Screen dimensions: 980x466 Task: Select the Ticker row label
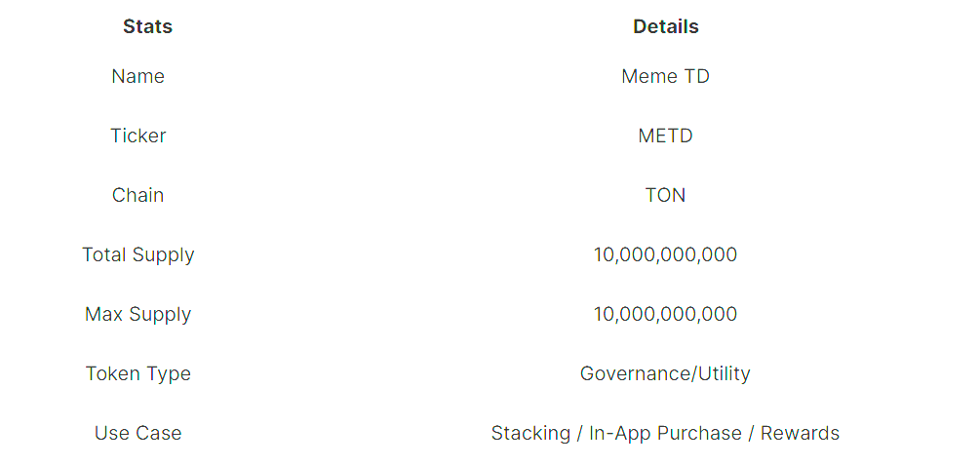pos(138,136)
